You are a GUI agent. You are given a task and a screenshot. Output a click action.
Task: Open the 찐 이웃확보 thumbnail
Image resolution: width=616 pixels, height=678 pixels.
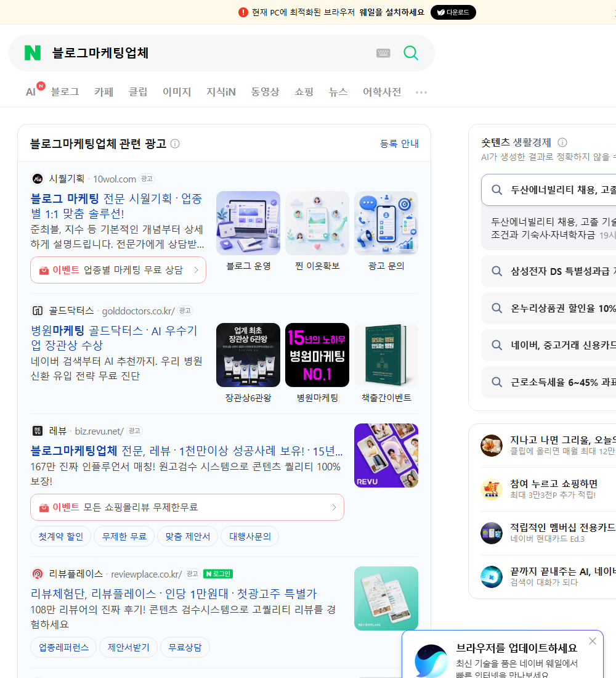(317, 223)
